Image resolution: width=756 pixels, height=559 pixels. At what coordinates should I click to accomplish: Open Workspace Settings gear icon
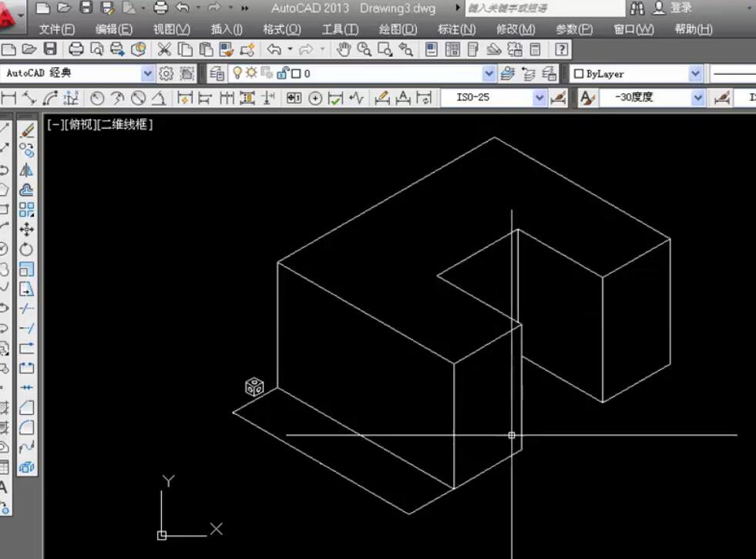point(166,73)
